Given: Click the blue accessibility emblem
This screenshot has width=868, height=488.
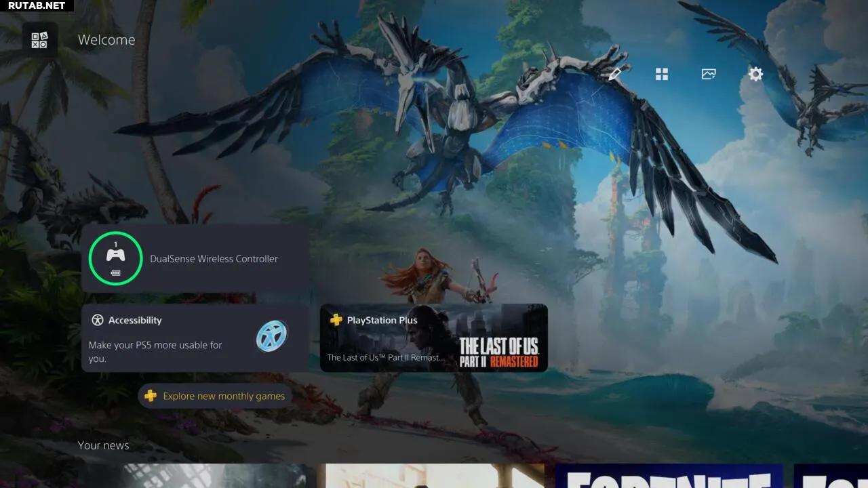Looking at the screenshot, I should click(x=272, y=335).
